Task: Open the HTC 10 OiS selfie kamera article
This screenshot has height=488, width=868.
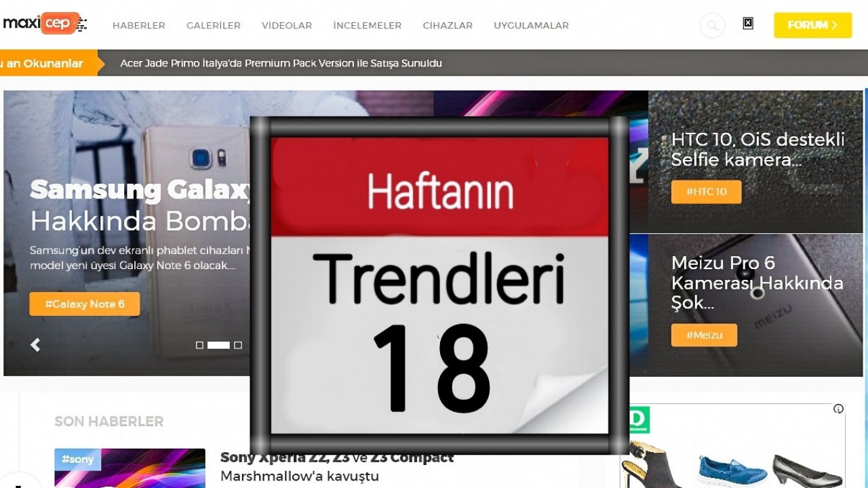Action: click(x=757, y=150)
